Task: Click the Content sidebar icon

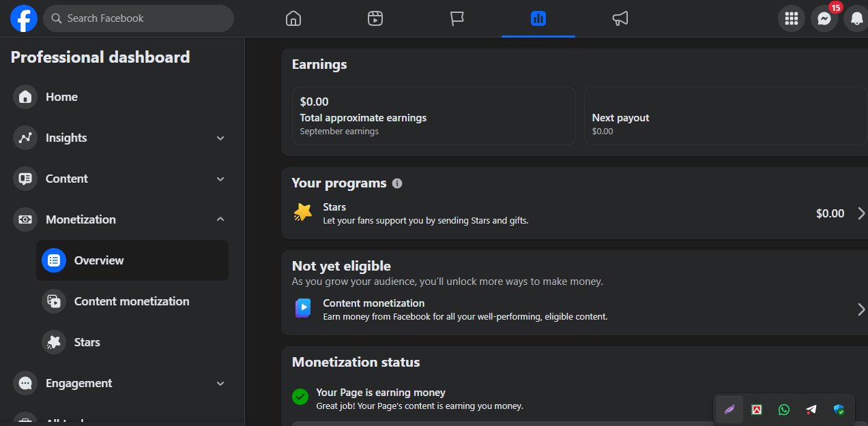Action: click(x=25, y=179)
